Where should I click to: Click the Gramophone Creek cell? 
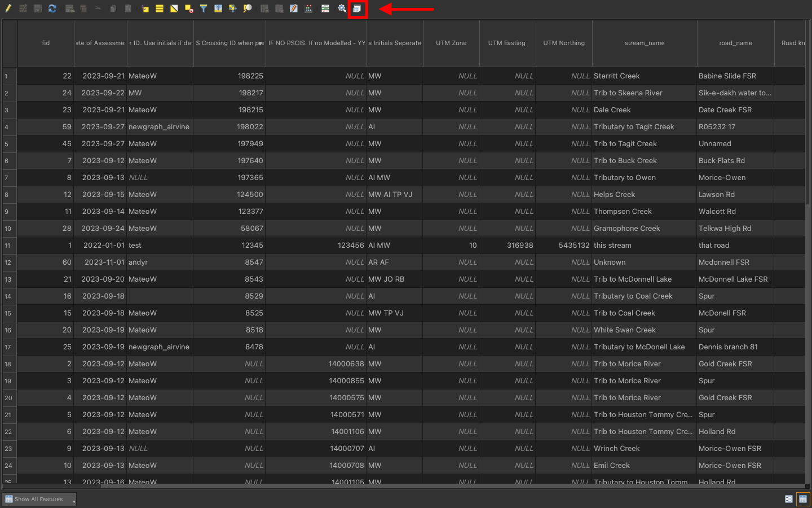tap(645, 229)
